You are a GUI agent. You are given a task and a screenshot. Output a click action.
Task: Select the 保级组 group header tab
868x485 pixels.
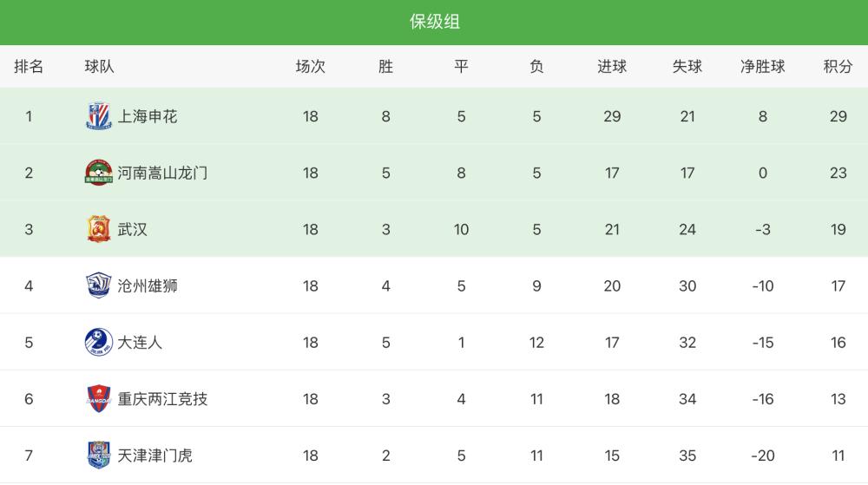(434, 22)
